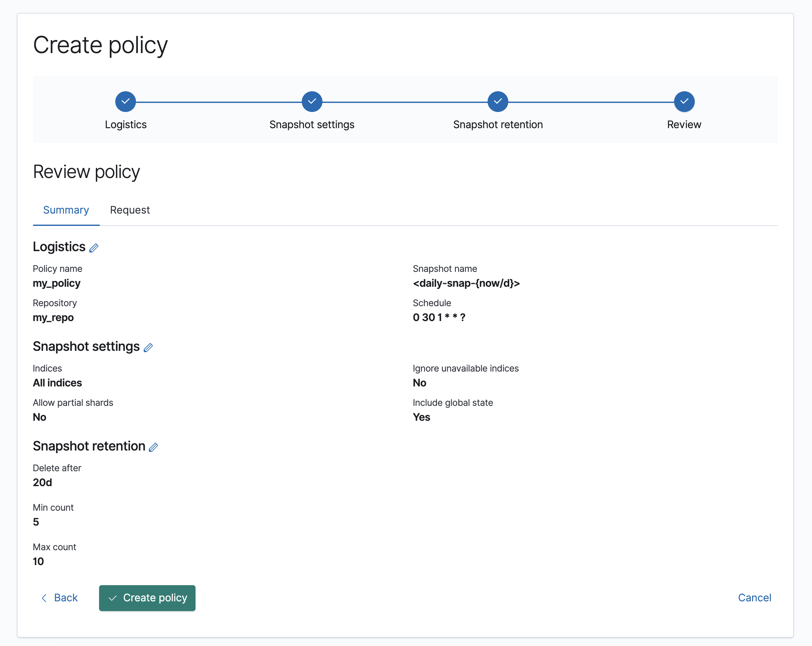
Task: Click the Review step checkmark circle
Action: 684,102
